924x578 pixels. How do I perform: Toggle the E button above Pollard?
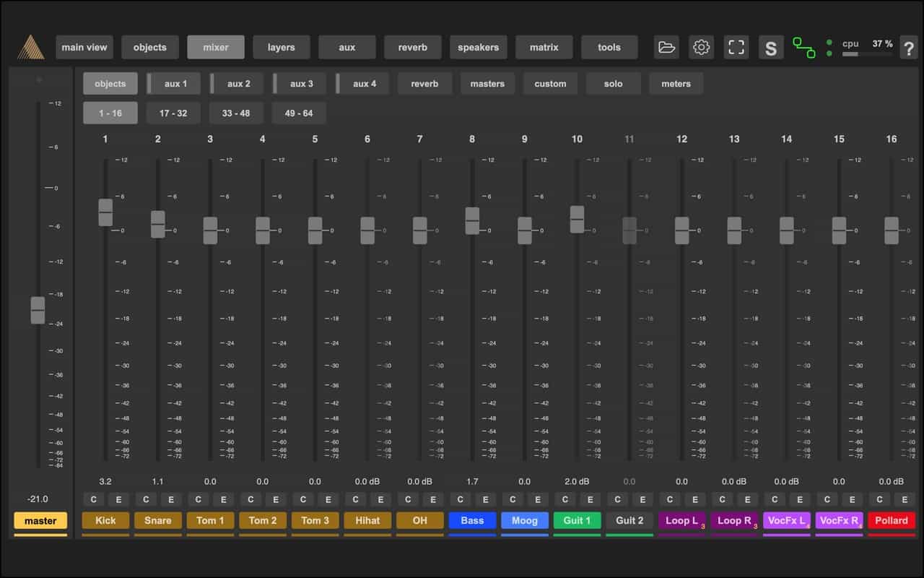pos(904,499)
